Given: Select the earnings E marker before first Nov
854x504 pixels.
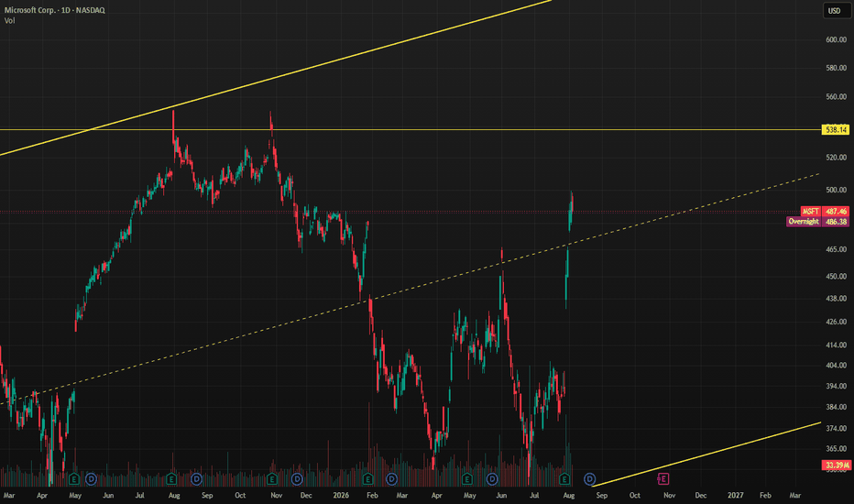Looking at the screenshot, I should tap(272, 479).
